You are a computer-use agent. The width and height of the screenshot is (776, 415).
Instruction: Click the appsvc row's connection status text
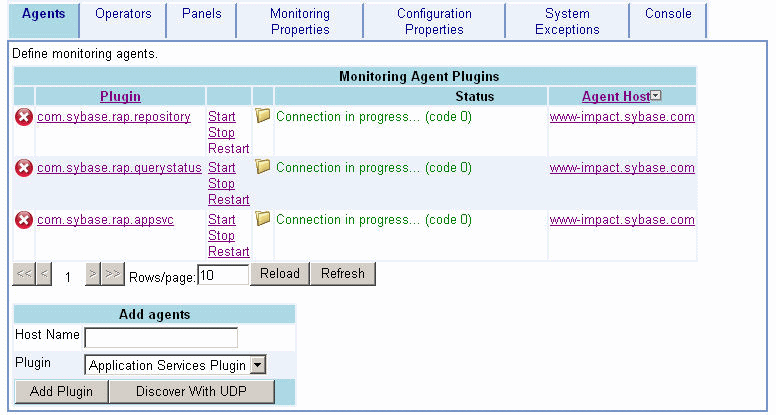pyautogui.click(x=374, y=220)
